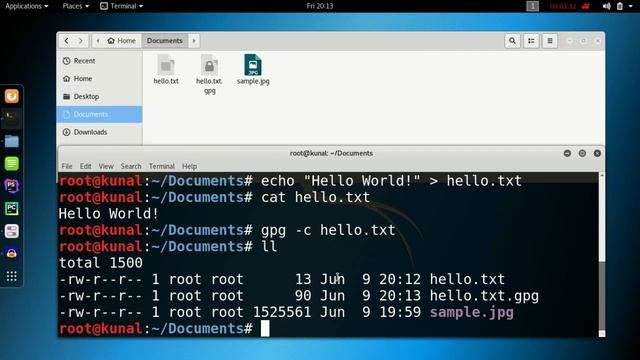Image resolution: width=640 pixels, height=360 pixels.
Task: Open Recent in the sidebar
Action: [x=100, y=61]
